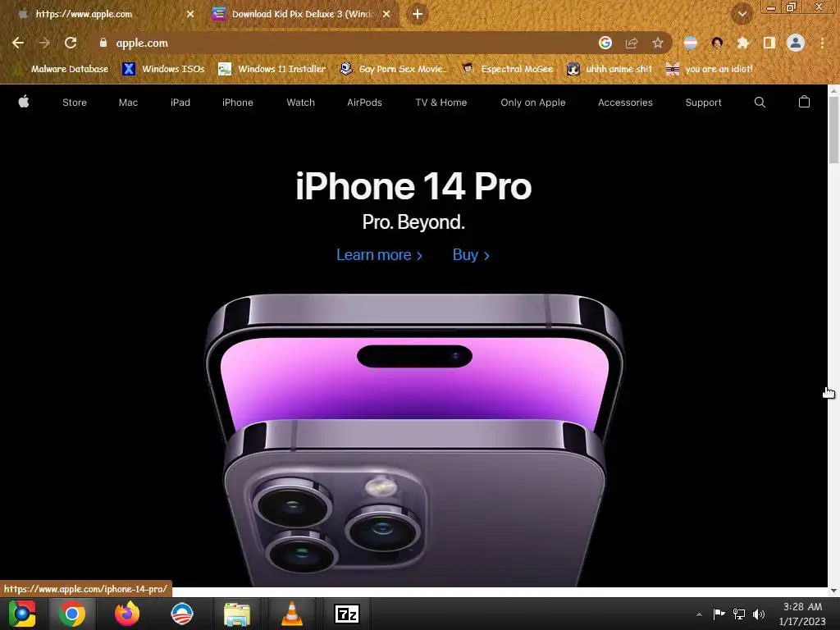Open the iPad menu item

(180, 103)
